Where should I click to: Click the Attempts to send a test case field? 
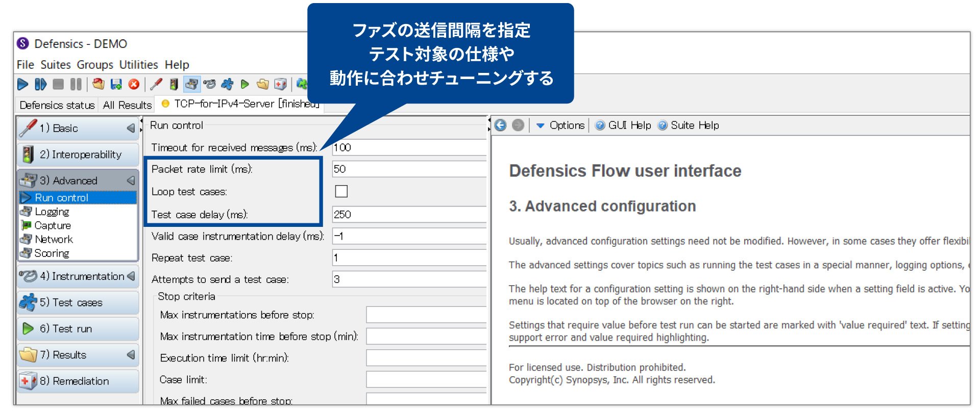tap(409, 279)
